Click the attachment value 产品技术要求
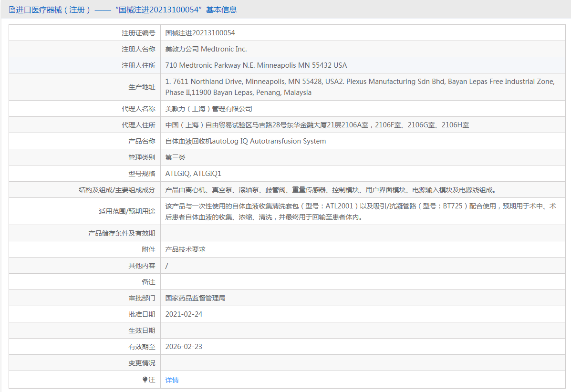Screen dimensions: 571x392 [185, 249]
